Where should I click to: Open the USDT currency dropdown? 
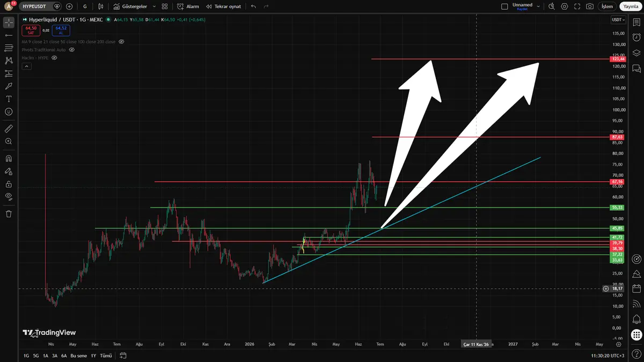[618, 20]
